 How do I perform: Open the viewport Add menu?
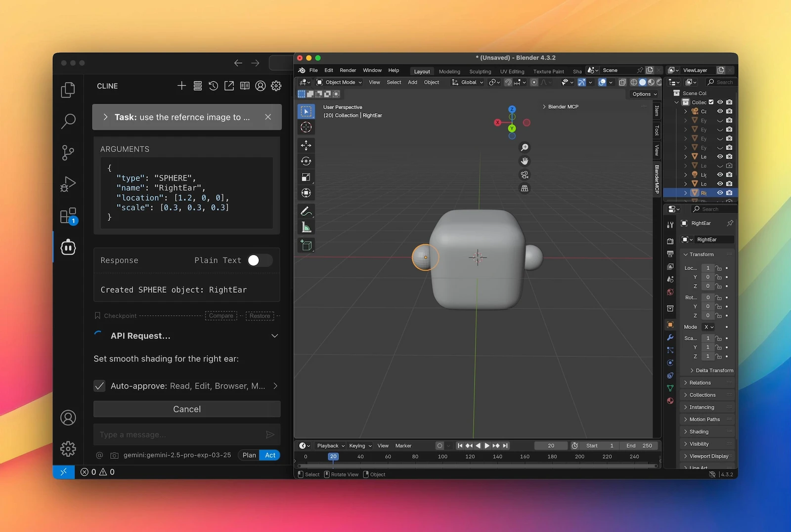(x=412, y=82)
